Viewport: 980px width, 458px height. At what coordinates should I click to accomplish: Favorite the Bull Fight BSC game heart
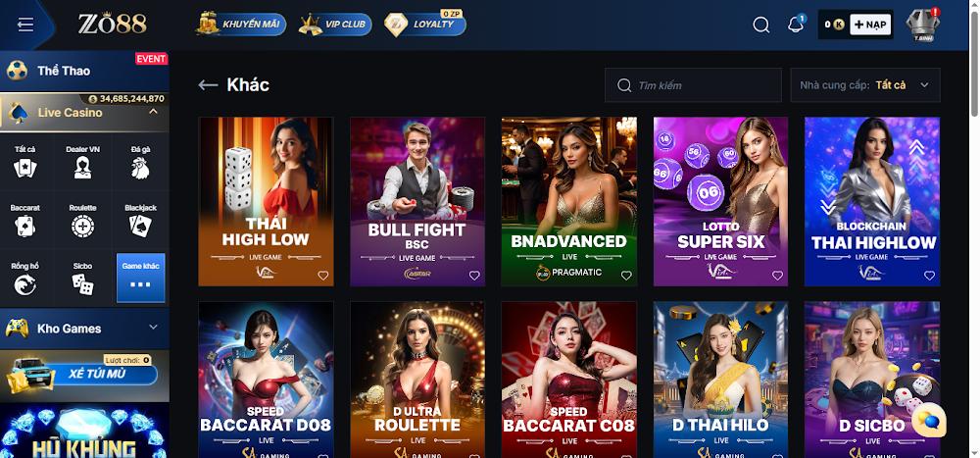tap(474, 276)
